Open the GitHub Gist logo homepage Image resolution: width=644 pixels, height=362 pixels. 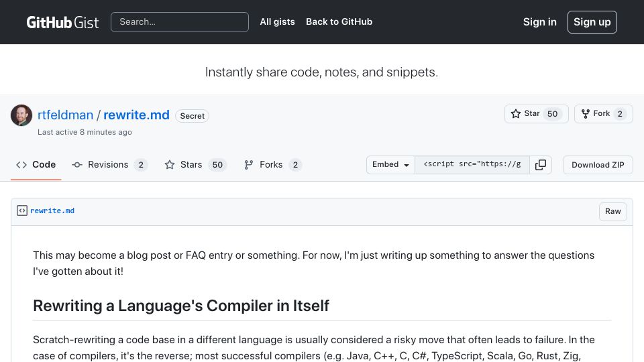coord(62,22)
